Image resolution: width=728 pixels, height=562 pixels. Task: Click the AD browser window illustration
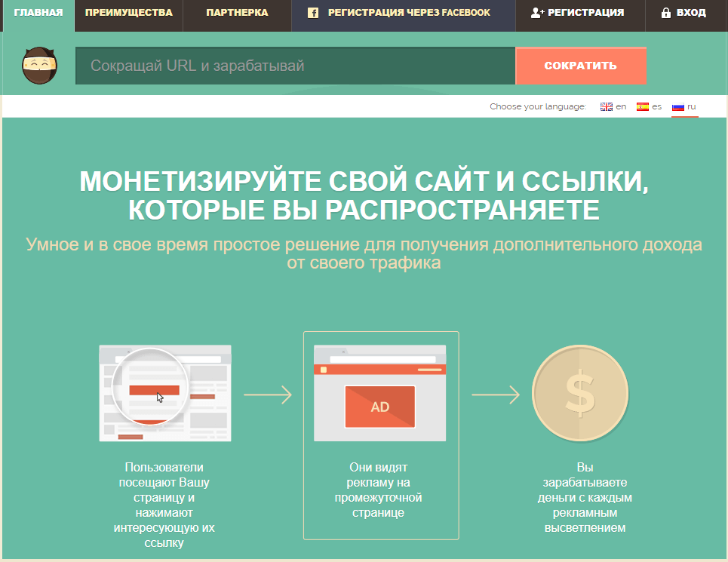pos(380,393)
